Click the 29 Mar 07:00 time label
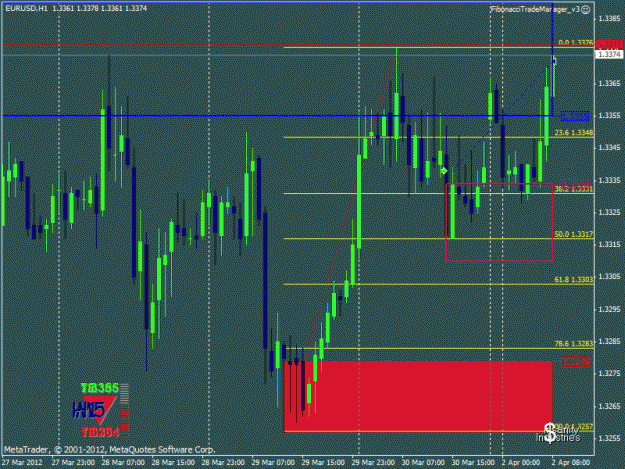Viewport: 625px width, 469px height. 273,463
